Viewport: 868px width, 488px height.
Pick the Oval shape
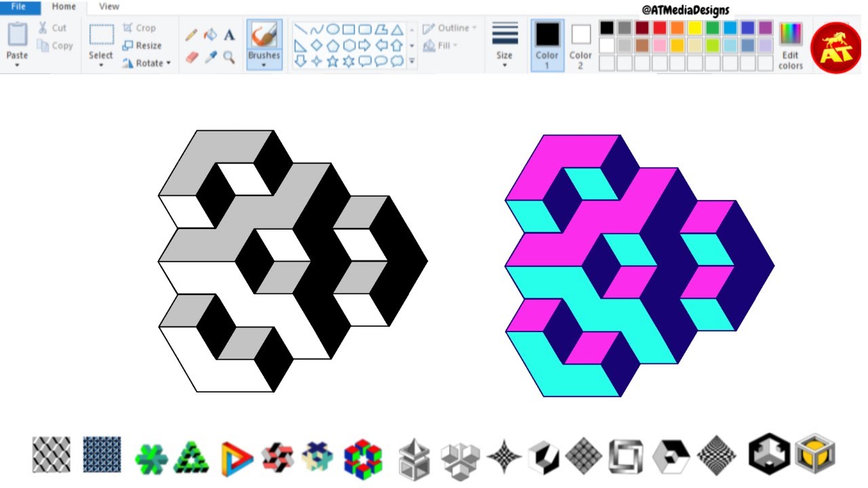click(x=333, y=30)
